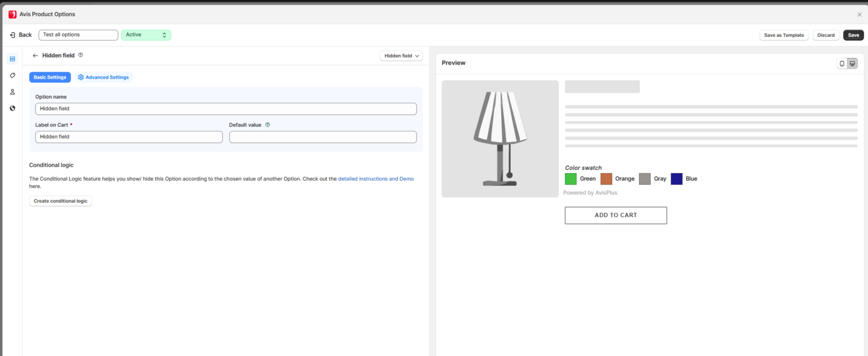Open the Active status dropdown
The width and height of the screenshot is (868, 356).
point(146,35)
